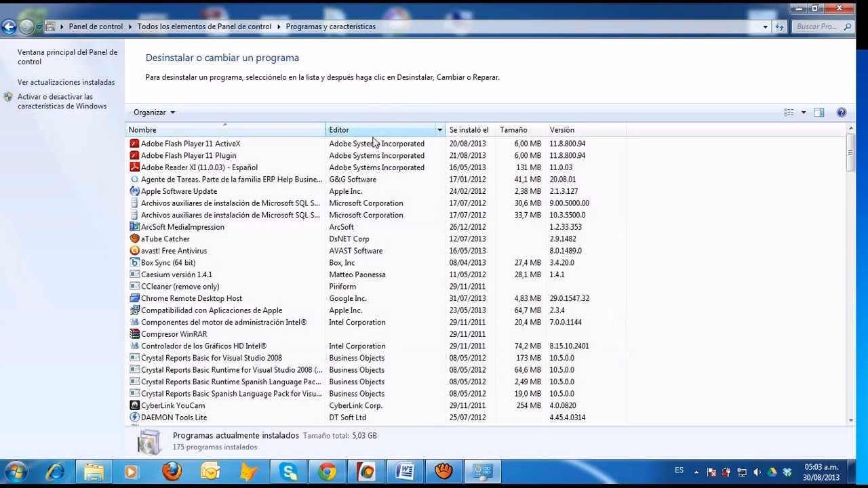The width and height of the screenshot is (868, 488).
Task: Expand the view options dropdown arrow
Action: [x=804, y=113]
